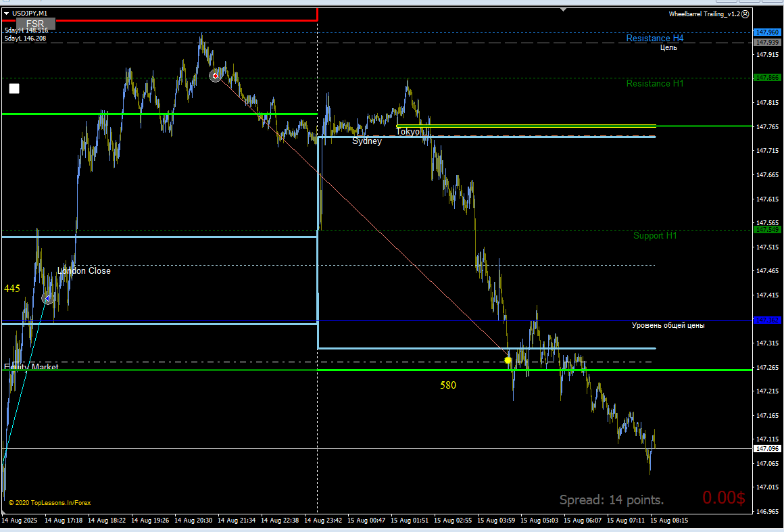Select the yellow 580 points label
This screenshot has height=532, width=784.
[448, 385]
